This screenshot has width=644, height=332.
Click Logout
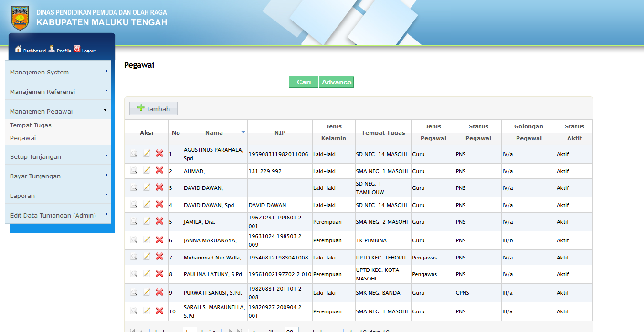click(x=84, y=50)
